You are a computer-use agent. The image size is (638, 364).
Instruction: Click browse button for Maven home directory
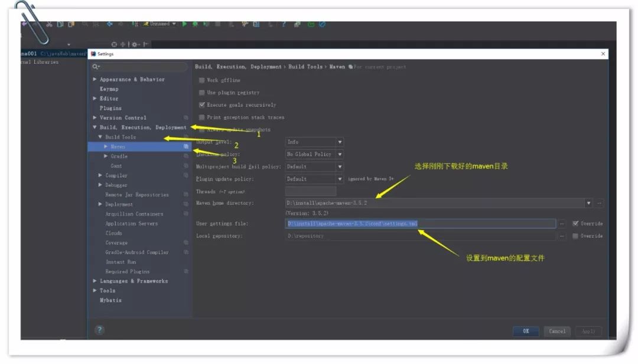pyautogui.click(x=600, y=204)
